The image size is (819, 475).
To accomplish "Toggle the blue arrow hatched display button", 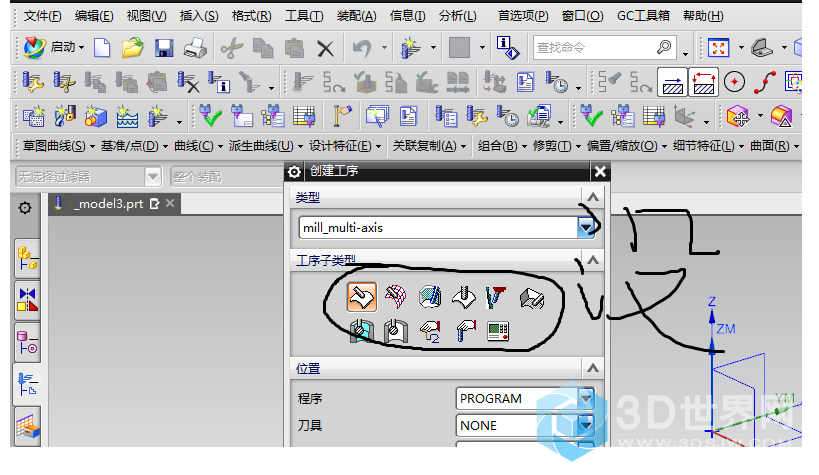I will [672, 83].
